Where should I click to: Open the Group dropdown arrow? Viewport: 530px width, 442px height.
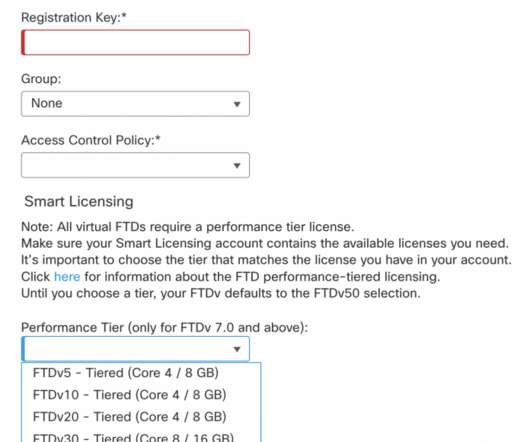pyautogui.click(x=237, y=104)
